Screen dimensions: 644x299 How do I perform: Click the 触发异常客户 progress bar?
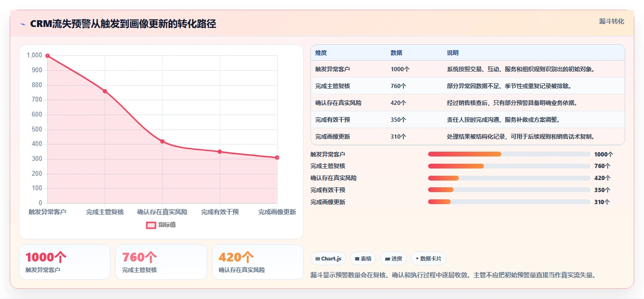coord(509,154)
